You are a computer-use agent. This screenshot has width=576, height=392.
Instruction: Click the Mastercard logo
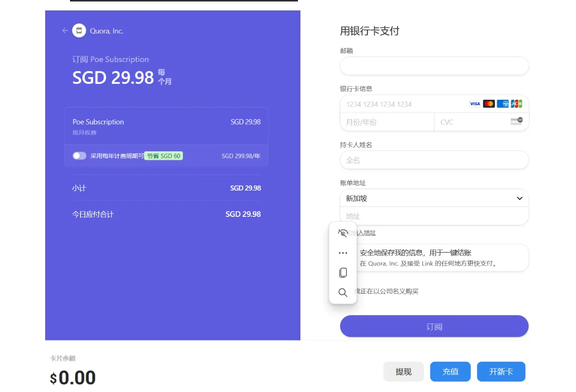(x=489, y=104)
